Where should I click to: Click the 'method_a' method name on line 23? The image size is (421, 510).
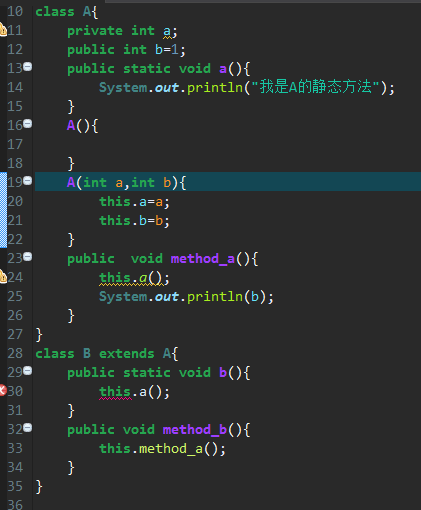(x=203, y=259)
